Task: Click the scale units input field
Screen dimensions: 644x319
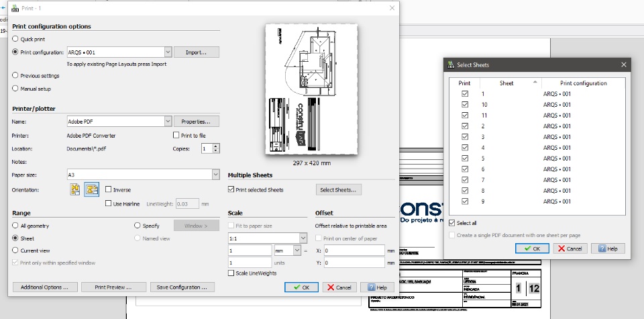Action: [250, 263]
